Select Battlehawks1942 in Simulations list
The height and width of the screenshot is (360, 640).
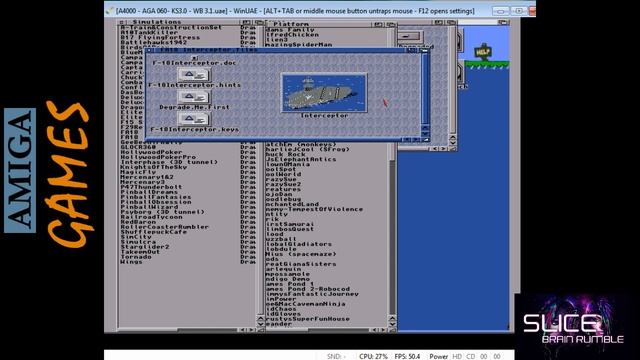pyautogui.click(x=153, y=42)
